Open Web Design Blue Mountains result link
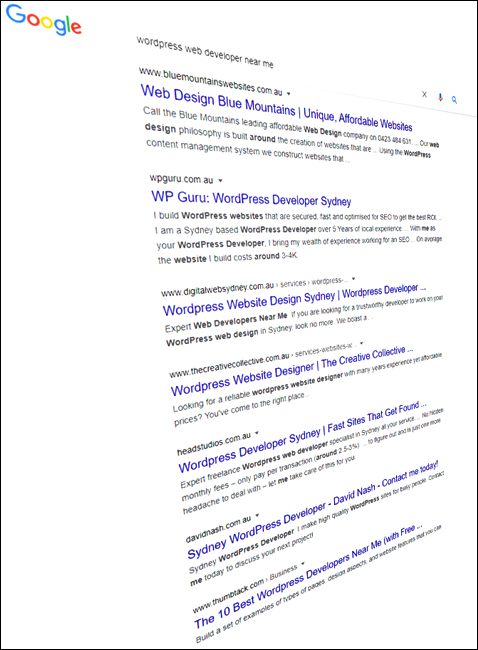The width and height of the screenshot is (478, 650). pos(277,107)
